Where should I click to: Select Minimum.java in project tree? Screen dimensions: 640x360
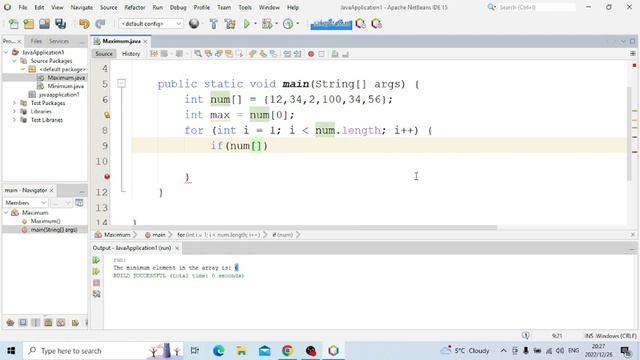(65, 86)
